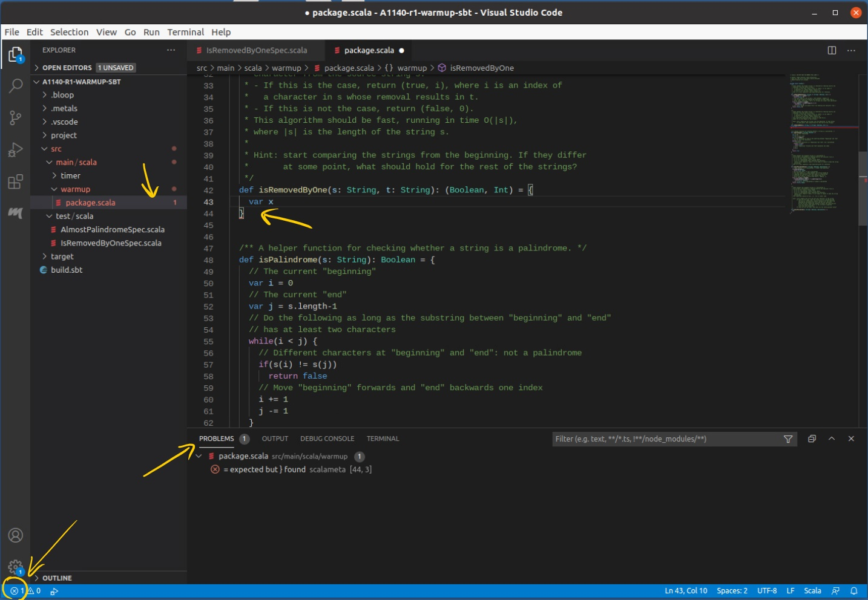The image size is (868, 600).
Task: Collapse the warmup folder
Action: 75,189
